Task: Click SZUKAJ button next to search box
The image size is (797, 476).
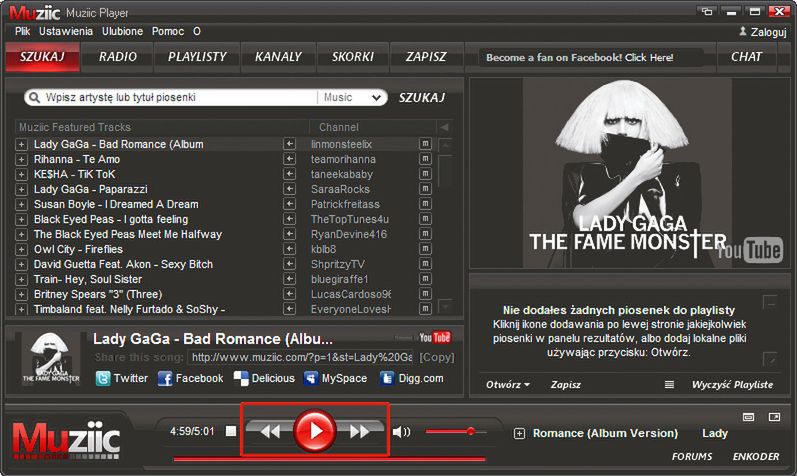Action: coord(422,98)
